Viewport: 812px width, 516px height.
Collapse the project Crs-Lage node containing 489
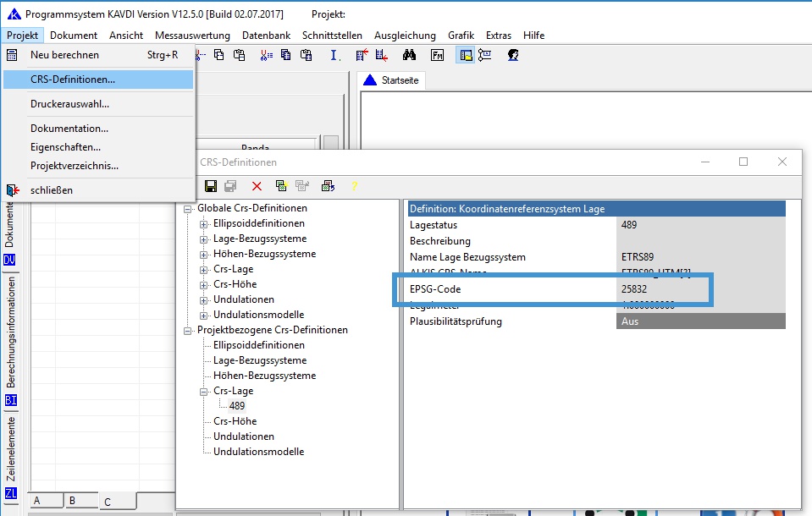pos(203,392)
